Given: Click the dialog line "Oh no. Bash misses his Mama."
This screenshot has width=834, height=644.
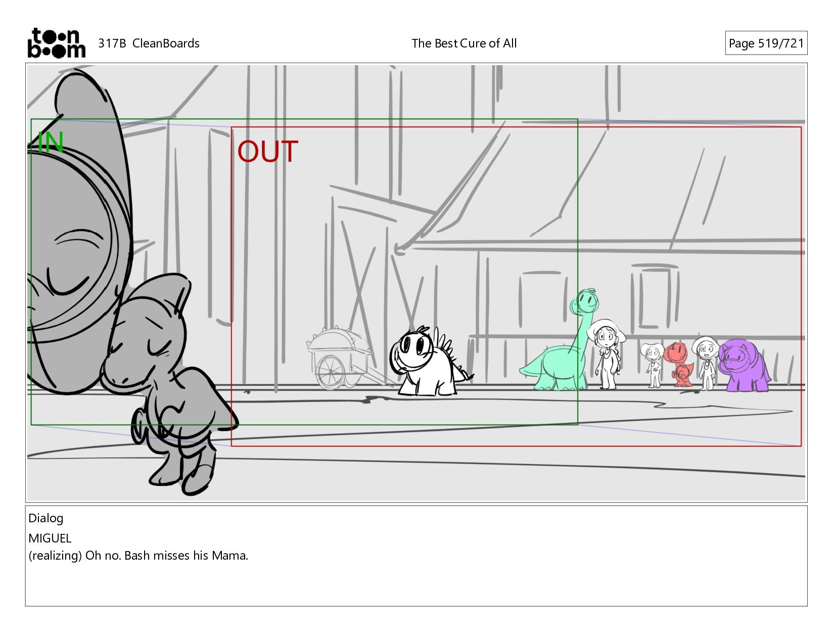Looking at the screenshot, I should tap(167, 556).
